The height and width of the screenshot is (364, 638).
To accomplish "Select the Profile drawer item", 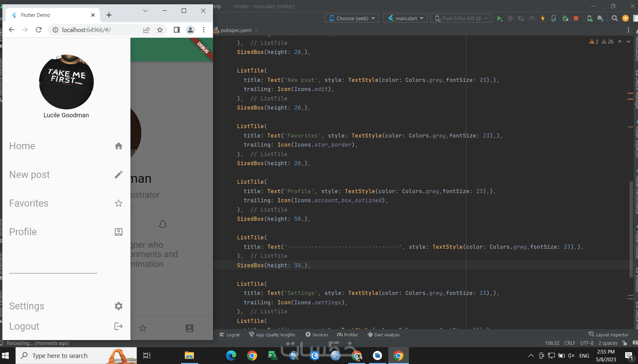I will coord(66,232).
